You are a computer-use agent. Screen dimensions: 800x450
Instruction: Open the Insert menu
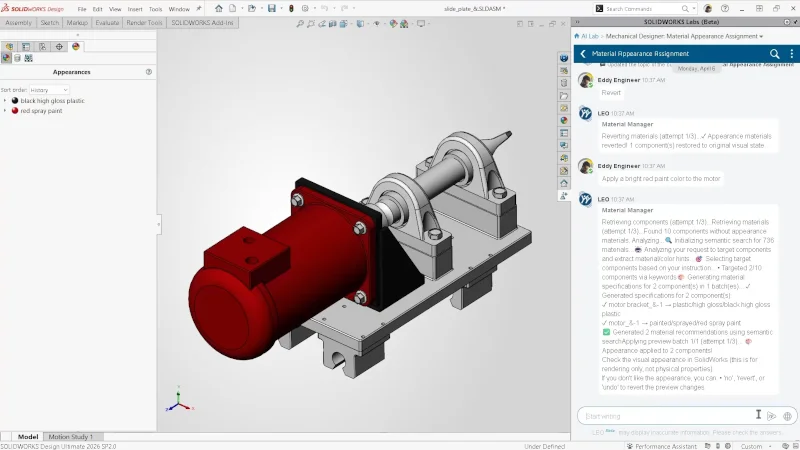(135, 9)
